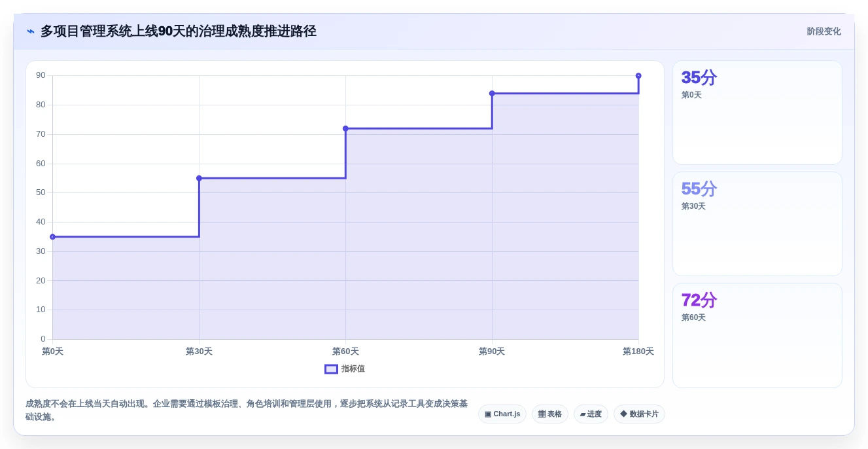868x449 pixels.
Task: Click the data point at 第90天
Action: tap(492, 93)
